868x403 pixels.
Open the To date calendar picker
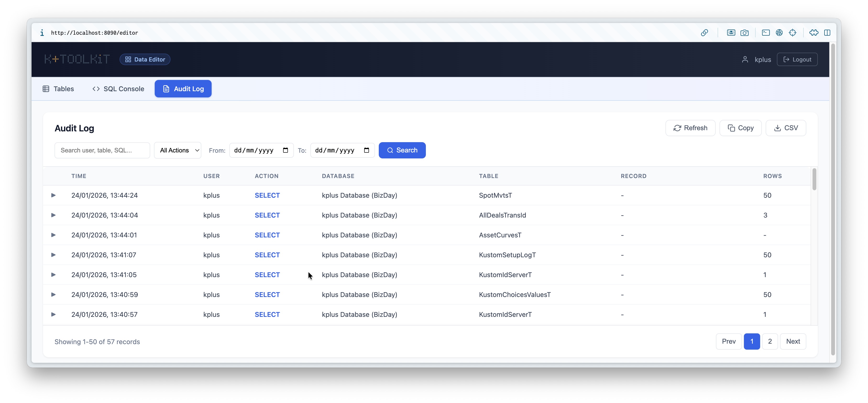click(367, 151)
